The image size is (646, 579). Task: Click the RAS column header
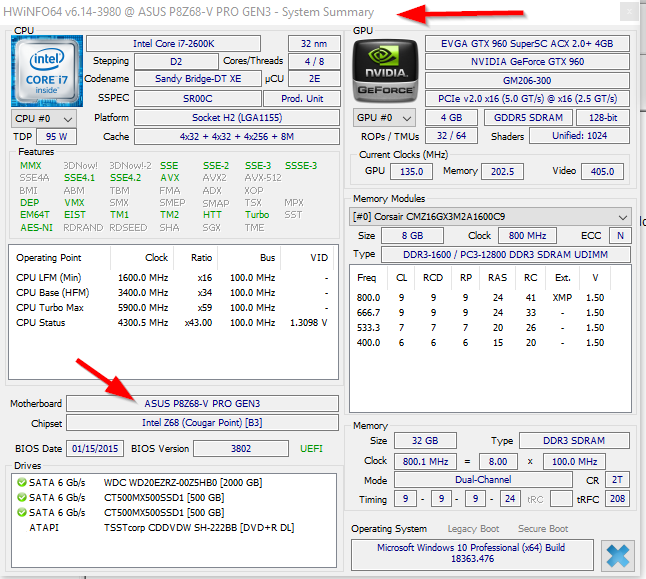click(x=498, y=278)
